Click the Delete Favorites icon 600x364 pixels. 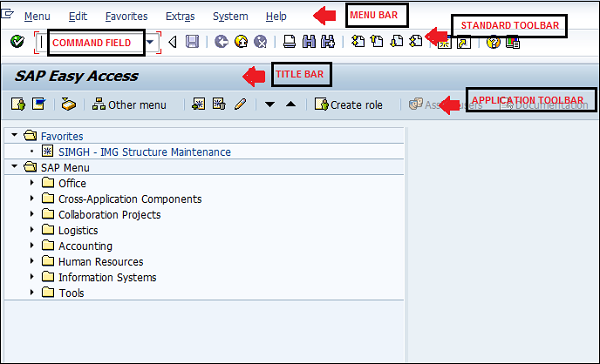click(219, 104)
